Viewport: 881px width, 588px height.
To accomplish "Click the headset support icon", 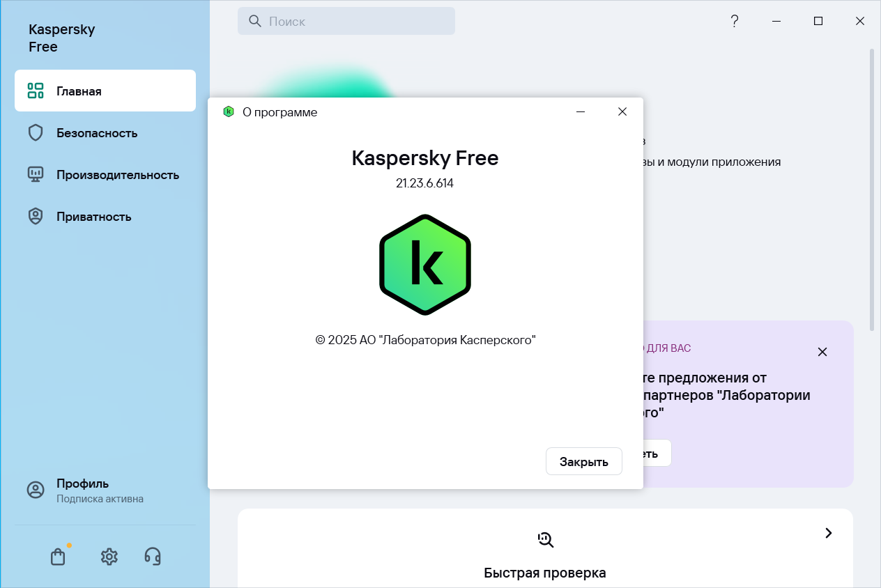I will click(x=153, y=556).
